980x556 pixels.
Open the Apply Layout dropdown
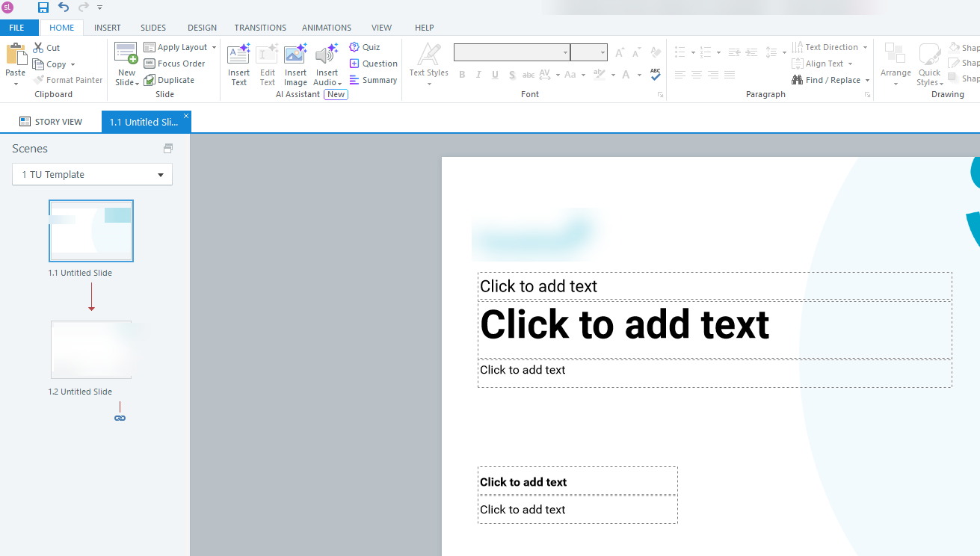coord(215,46)
